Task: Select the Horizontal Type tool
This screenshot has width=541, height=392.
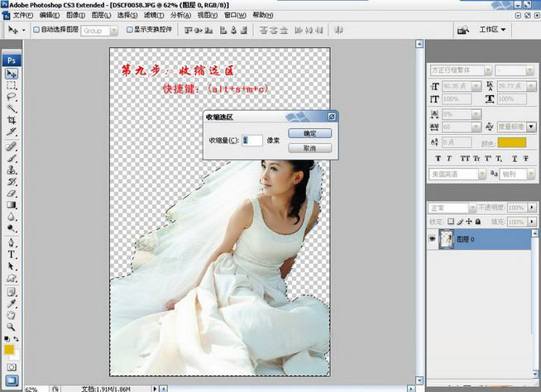Action: point(12,255)
